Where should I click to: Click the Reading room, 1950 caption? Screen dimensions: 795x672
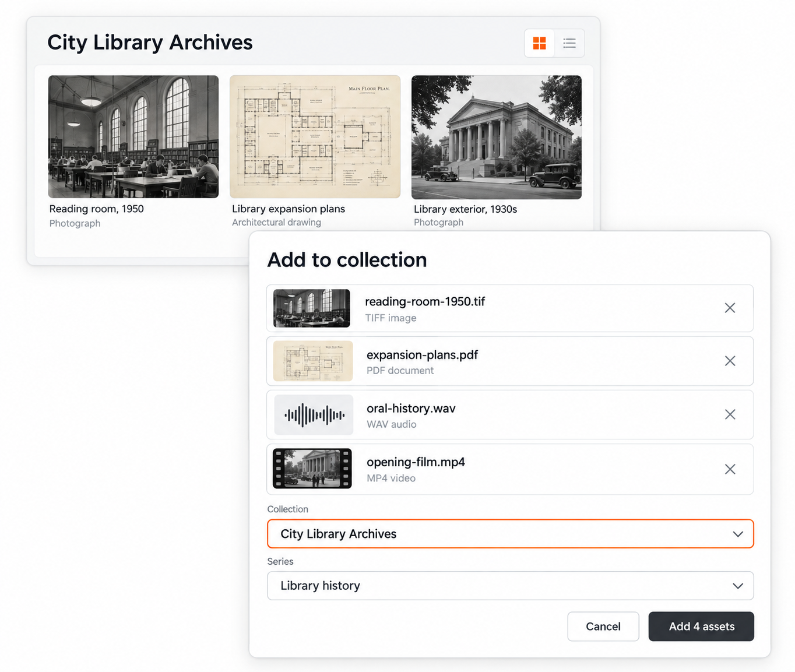(x=96, y=209)
